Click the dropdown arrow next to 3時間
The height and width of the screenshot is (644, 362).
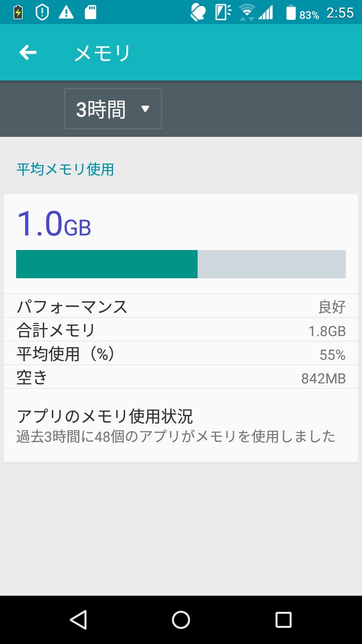pyautogui.click(x=145, y=109)
